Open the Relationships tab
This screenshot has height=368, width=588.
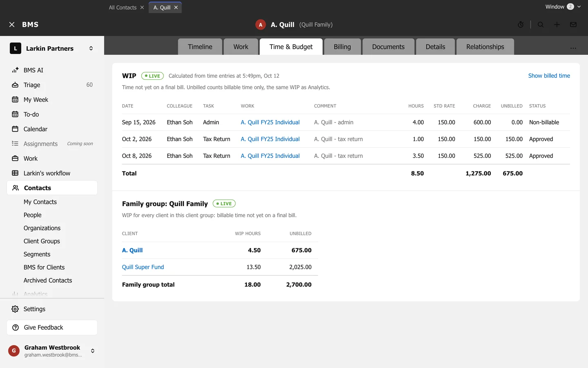pos(485,47)
